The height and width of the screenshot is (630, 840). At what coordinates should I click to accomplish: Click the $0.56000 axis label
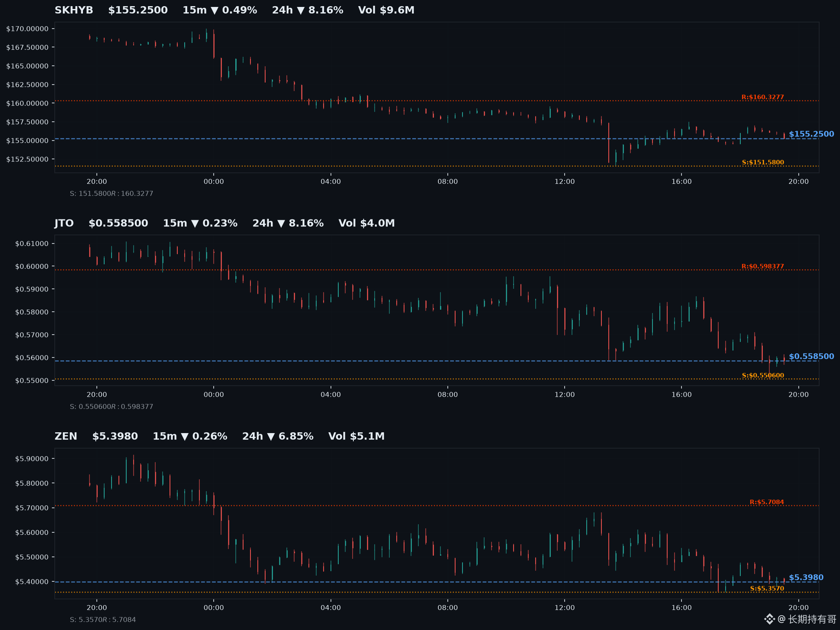click(32, 358)
